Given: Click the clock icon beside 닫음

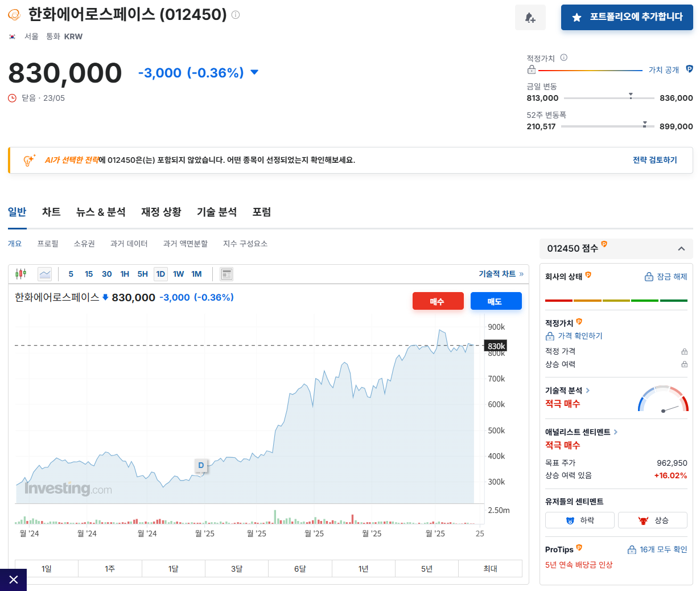Looking at the screenshot, I should (13, 98).
